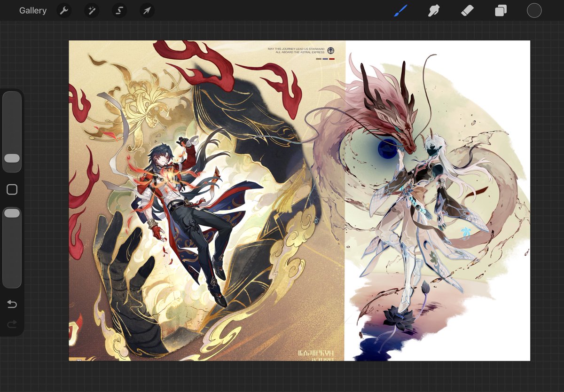Image resolution: width=564 pixels, height=392 pixels.
Task: Open the Layers panel
Action: 501,10
